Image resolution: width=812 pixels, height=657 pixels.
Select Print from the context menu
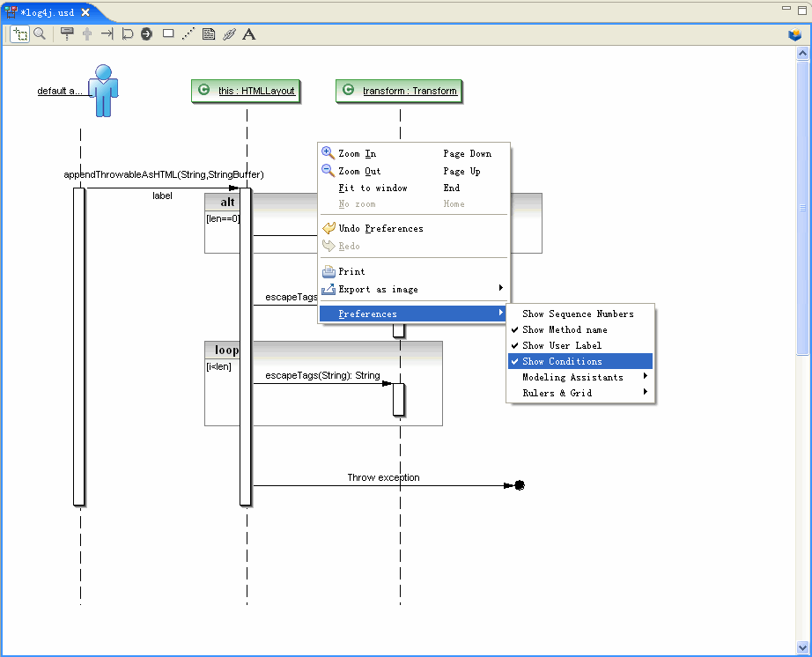(351, 271)
